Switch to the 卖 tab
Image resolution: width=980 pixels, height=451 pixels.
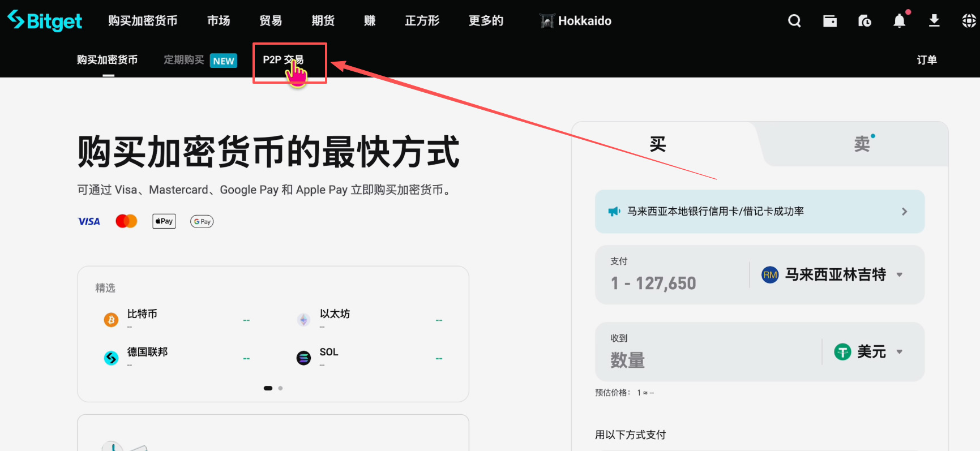[x=862, y=144]
